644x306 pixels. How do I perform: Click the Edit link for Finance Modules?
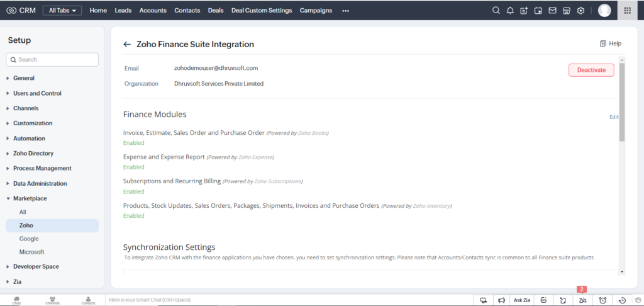pos(614,117)
